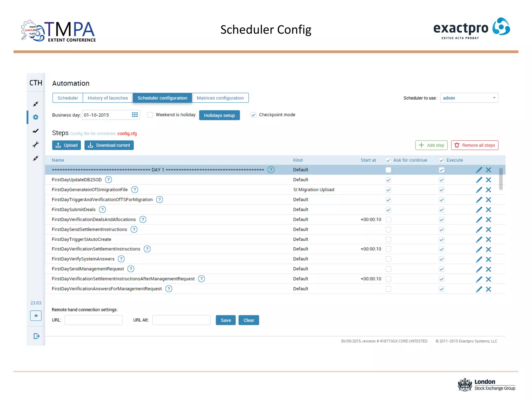This screenshot has height=399, width=532.
Task: Click the Holidays setup button
Action: tap(220, 115)
